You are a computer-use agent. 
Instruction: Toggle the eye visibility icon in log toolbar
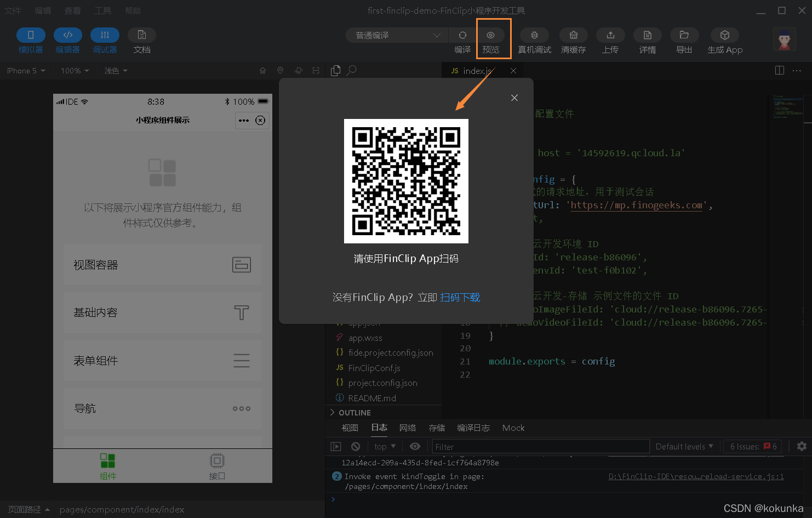click(415, 446)
